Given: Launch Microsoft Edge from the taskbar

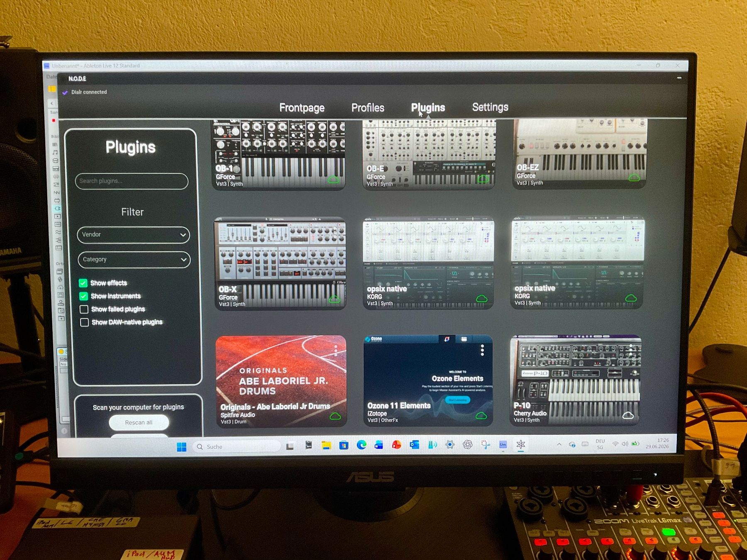Looking at the screenshot, I should coord(361,445).
